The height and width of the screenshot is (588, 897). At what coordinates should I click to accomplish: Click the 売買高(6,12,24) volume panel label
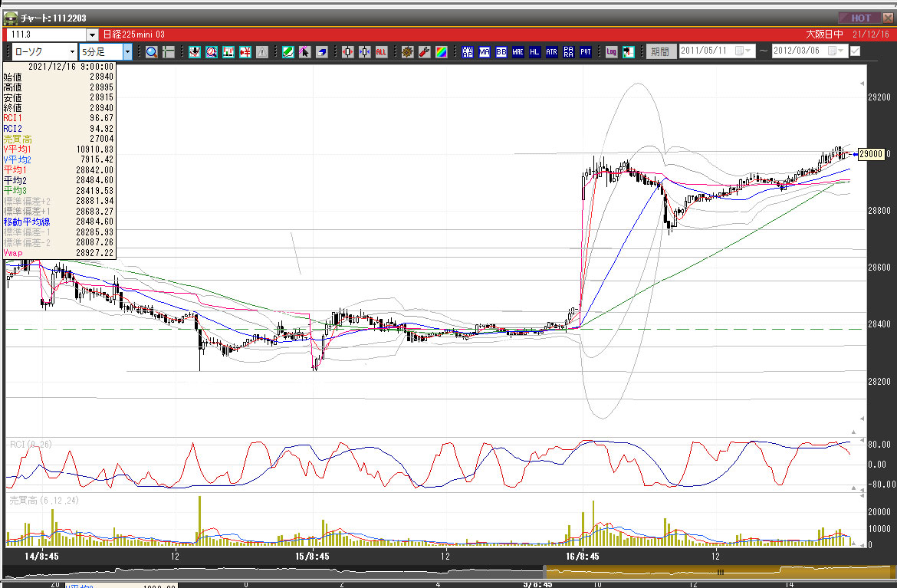coord(44,501)
